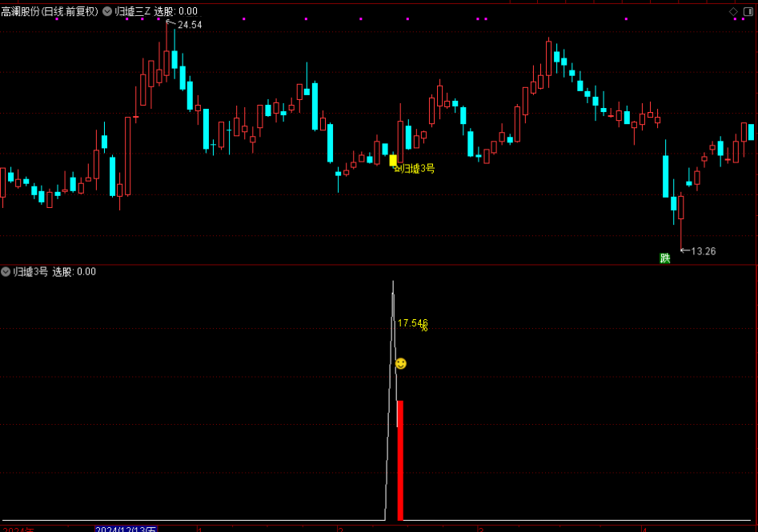Click the 归墟三Z indicator name
The width and height of the screenshot is (758, 532).
click(132, 11)
